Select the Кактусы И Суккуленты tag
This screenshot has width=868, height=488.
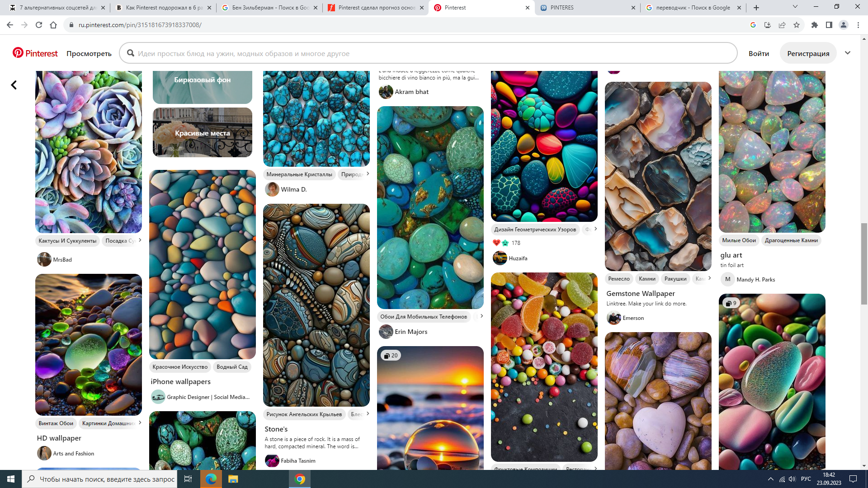pyautogui.click(x=67, y=241)
